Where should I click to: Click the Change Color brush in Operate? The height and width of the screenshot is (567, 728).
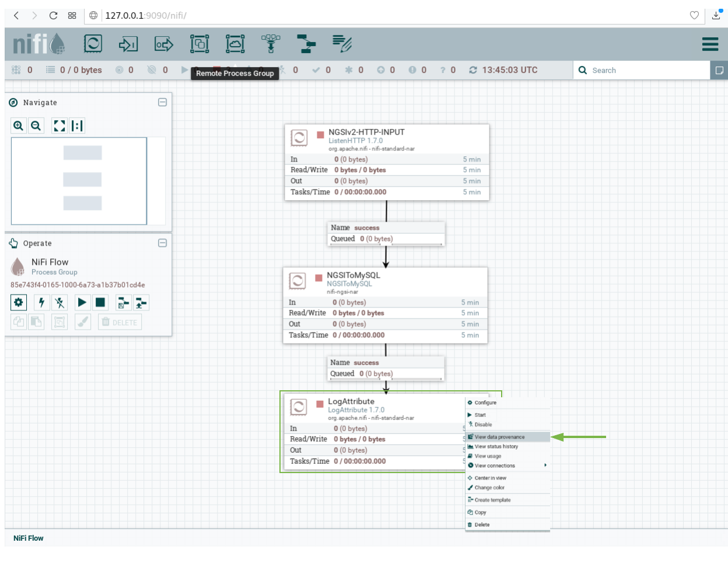coord(83,321)
